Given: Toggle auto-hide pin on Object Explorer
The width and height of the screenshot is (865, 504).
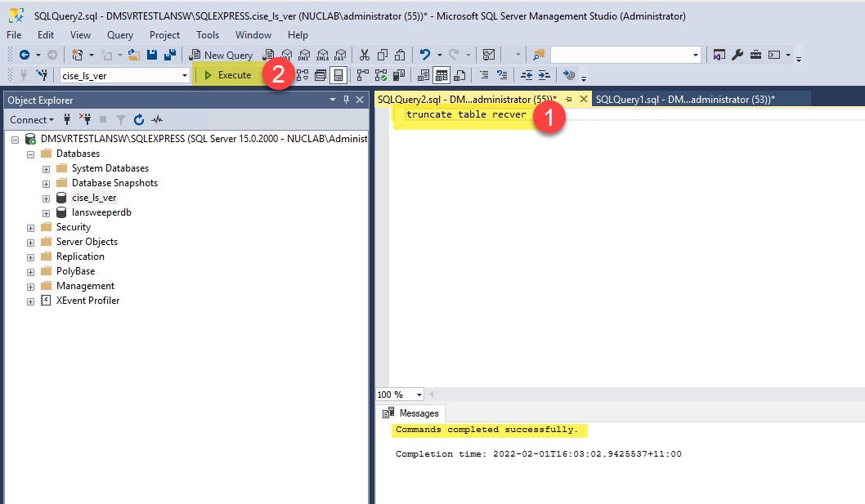Looking at the screenshot, I should click(347, 100).
